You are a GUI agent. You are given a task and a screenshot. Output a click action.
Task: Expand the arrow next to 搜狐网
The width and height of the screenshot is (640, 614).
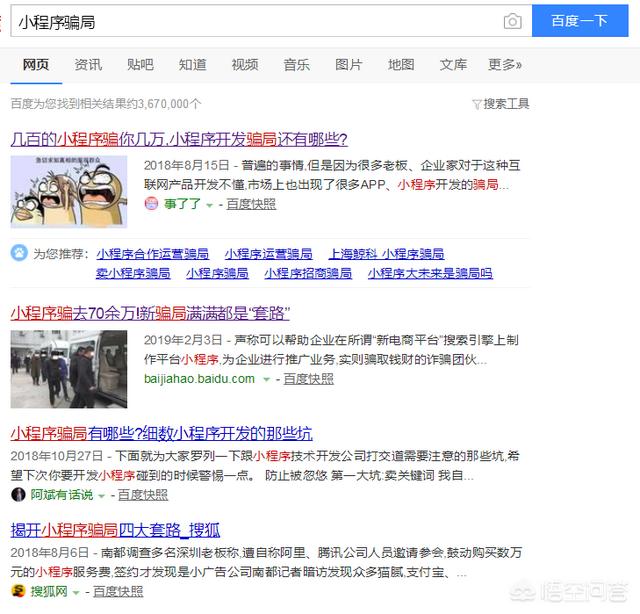[x=76, y=592]
